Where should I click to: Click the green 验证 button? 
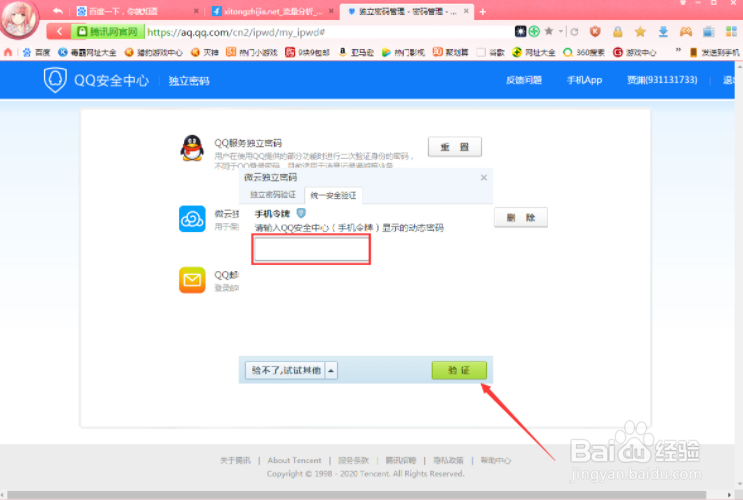[x=459, y=370]
